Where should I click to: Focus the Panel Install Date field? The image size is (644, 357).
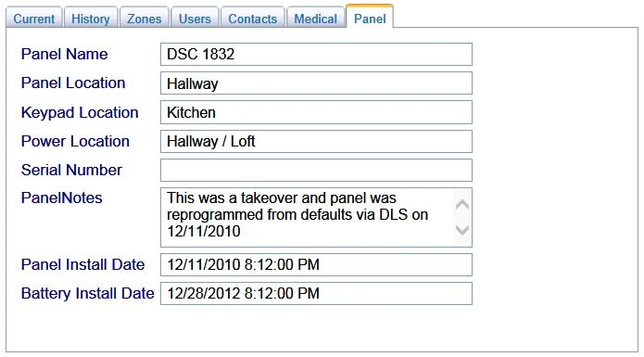point(316,264)
